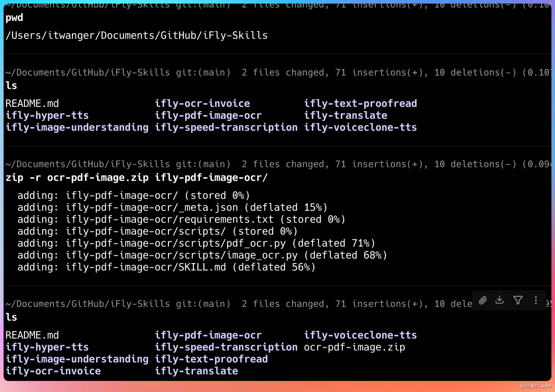Click the ifly-pdf-image-ocr/scripts/ stored 0% line
The width and height of the screenshot is (555, 392).
click(x=157, y=231)
